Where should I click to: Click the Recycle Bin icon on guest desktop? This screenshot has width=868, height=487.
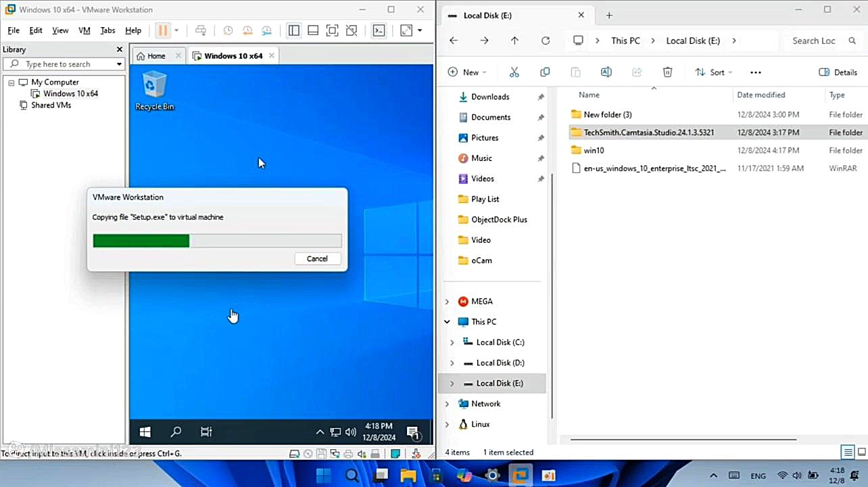(154, 91)
